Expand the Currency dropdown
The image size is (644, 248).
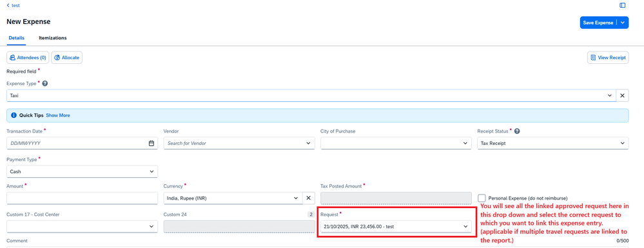296,198
